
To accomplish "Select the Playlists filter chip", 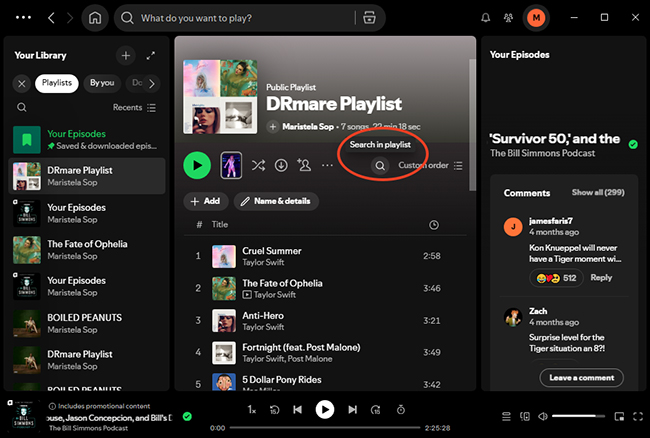I will 57,83.
